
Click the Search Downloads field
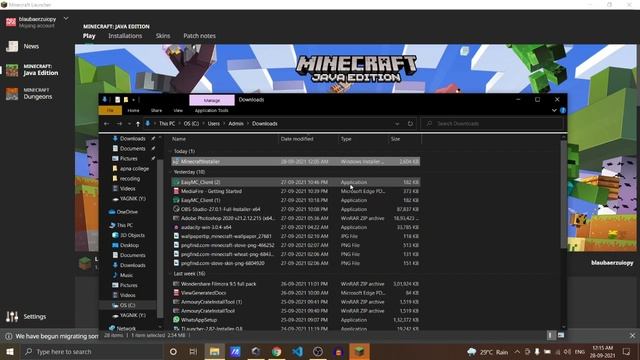click(x=492, y=124)
